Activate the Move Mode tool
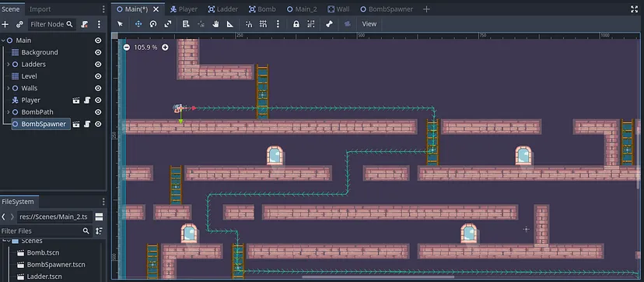644x282 pixels. point(138,24)
